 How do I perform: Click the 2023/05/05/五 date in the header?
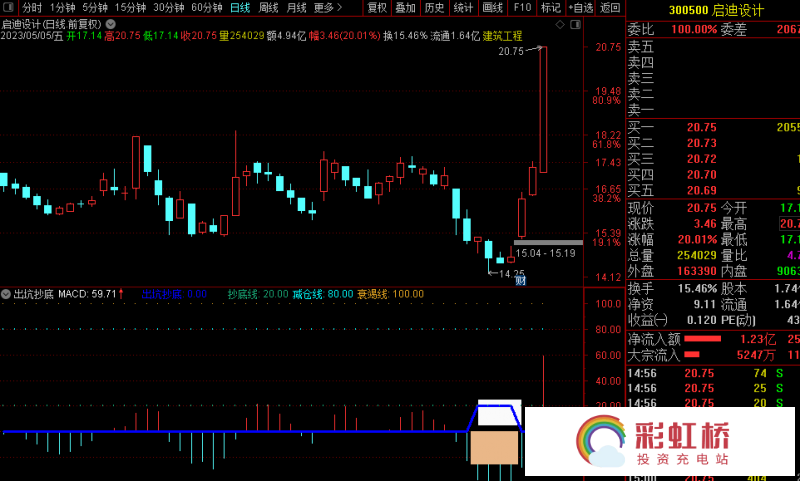pyautogui.click(x=32, y=36)
